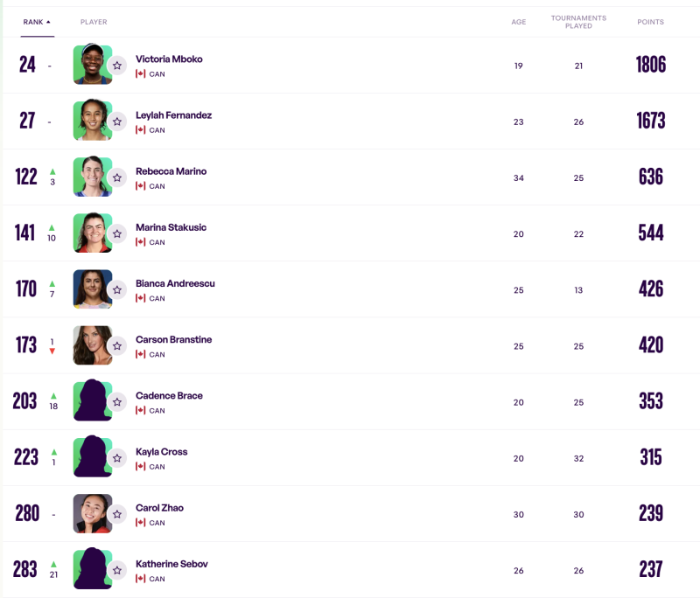
Task: Click the Tournaments Played column header
Action: [578, 22]
